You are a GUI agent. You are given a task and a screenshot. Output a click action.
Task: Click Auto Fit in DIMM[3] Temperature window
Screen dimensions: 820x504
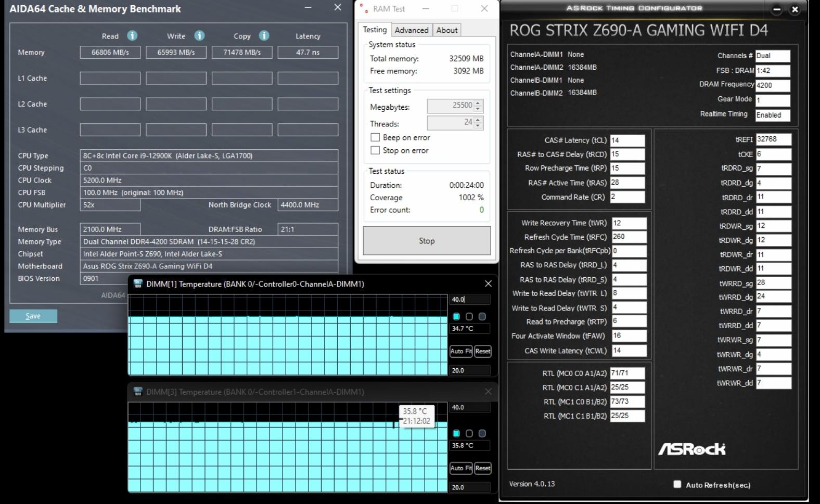coord(461,468)
